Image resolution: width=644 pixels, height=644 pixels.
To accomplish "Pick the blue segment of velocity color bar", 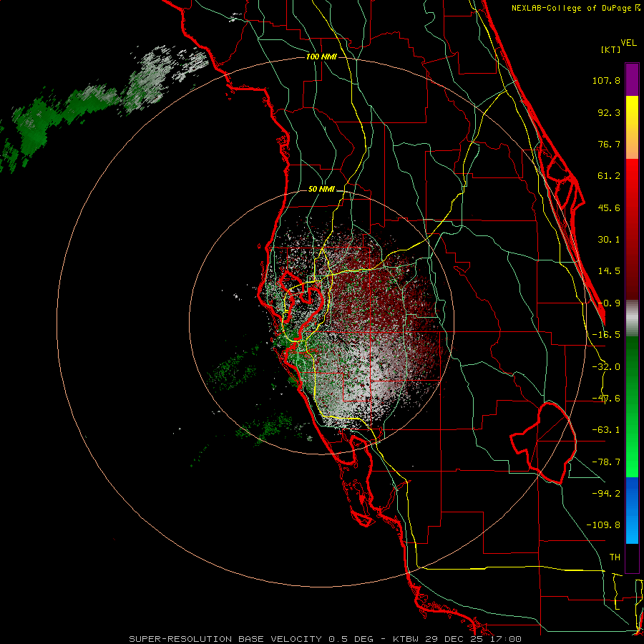I will pos(632,510).
